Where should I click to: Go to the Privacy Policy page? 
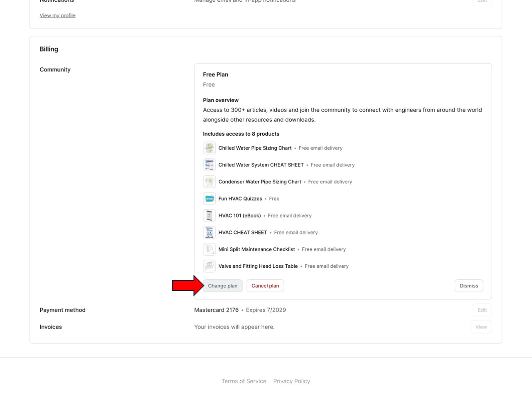click(291, 381)
